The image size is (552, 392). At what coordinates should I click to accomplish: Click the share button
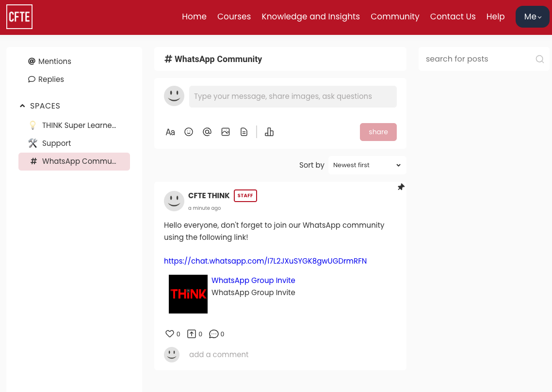pos(378,132)
